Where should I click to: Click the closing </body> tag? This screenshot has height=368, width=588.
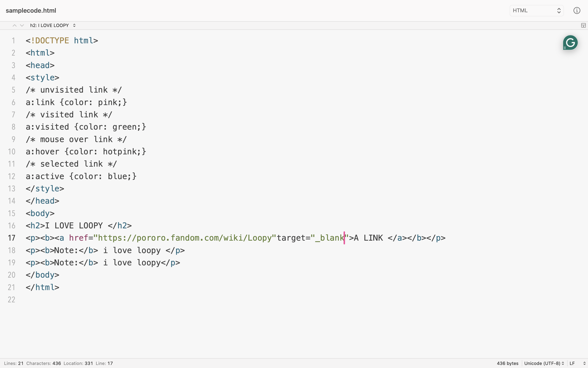42,275
